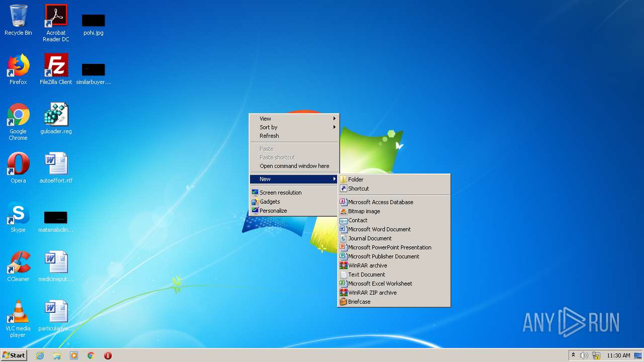The image size is (644, 362).
Task: Open the 11:30 AM taskbar clock
Action: tap(618, 355)
